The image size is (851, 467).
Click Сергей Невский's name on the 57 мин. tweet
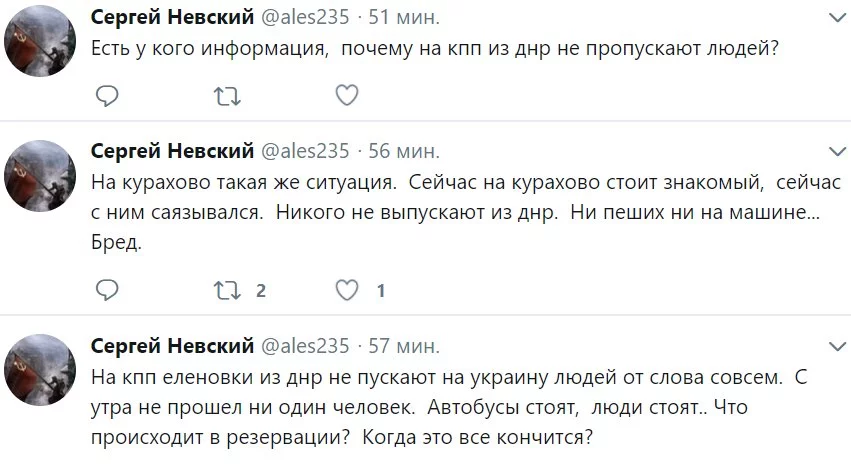point(172,346)
